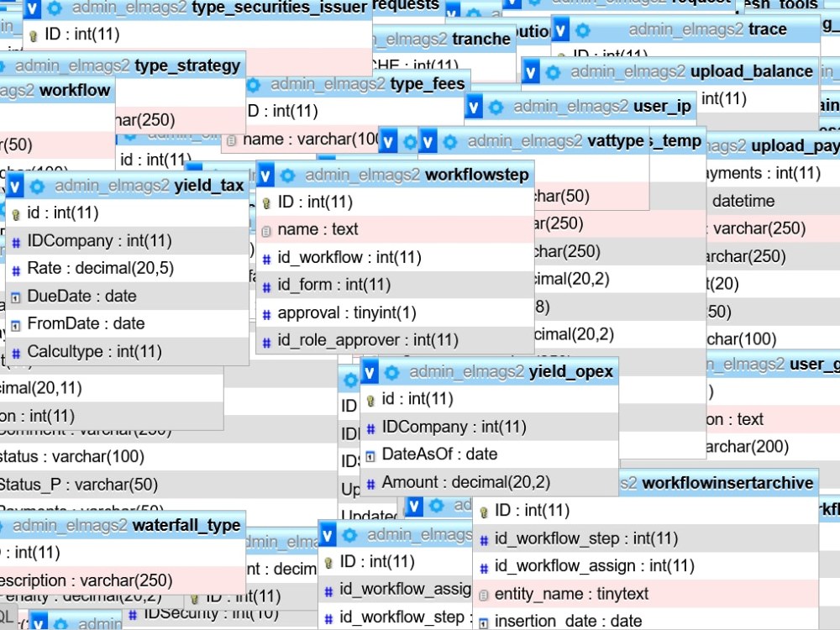Click numeric icon beside workflowinsertarchive id_workflow_assign

[x=484, y=569]
